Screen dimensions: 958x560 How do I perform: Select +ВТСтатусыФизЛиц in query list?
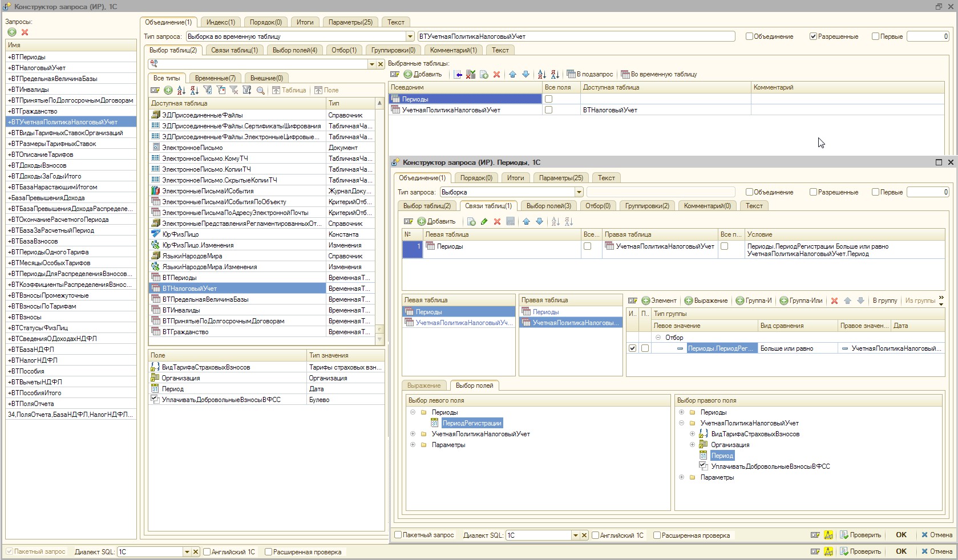71,328
